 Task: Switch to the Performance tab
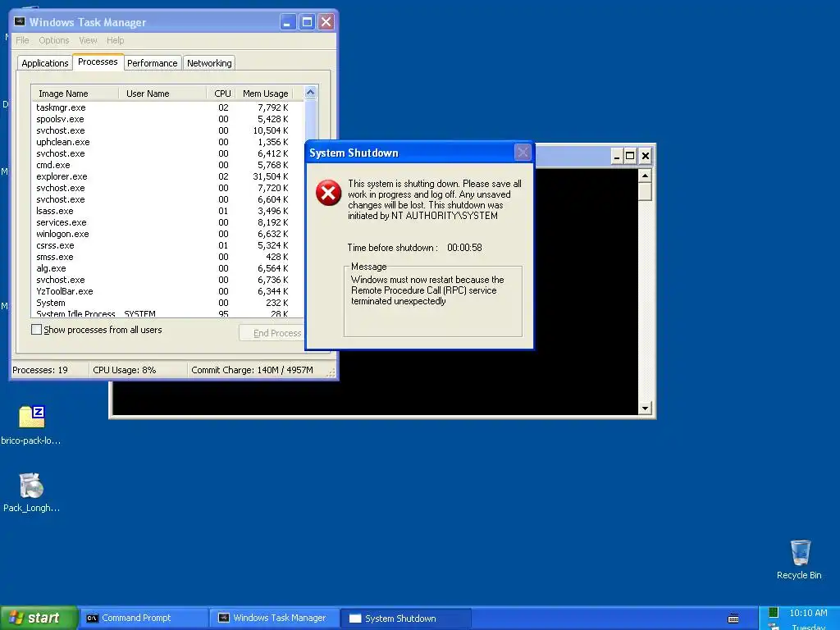click(152, 63)
